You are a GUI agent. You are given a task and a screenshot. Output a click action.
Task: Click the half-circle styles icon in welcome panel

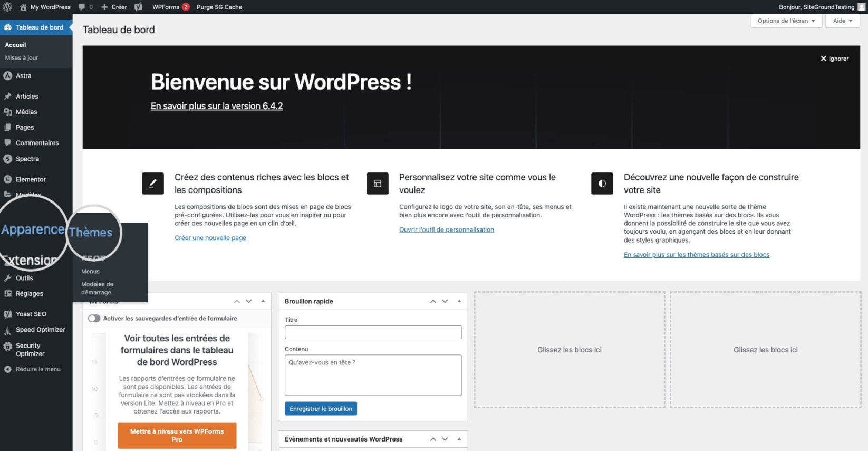[602, 184]
